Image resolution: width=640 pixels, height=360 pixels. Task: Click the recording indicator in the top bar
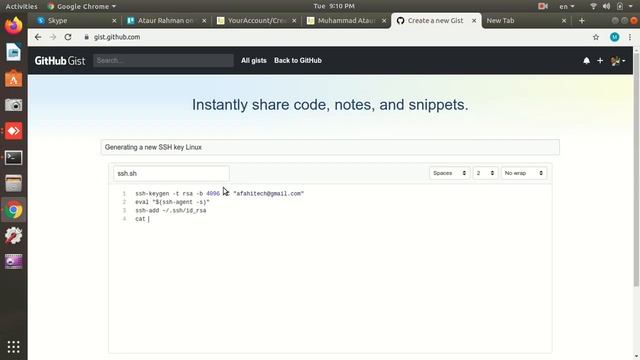tap(543, 6)
